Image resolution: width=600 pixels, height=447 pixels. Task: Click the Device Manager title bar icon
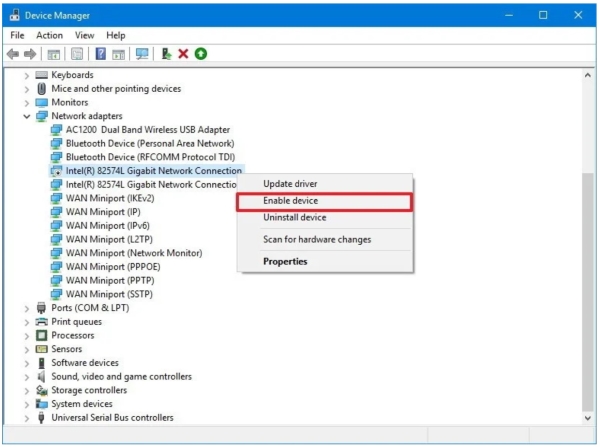[x=15, y=15]
